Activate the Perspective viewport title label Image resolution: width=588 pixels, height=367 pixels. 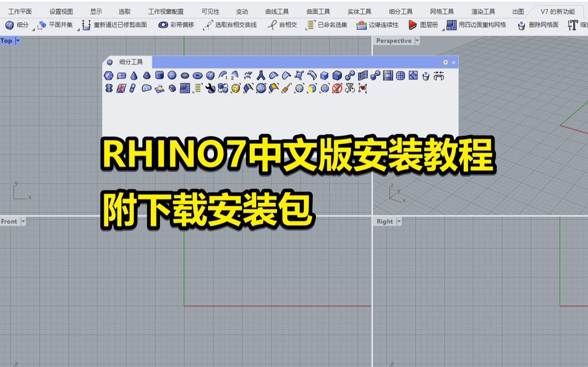click(x=394, y=41)
